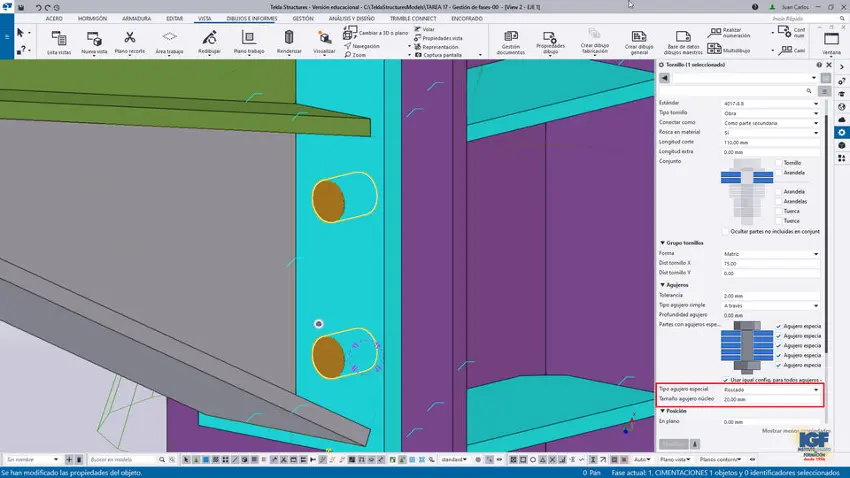Open the Forma dropdown showing Matriz
The width and height of the screenshot is (850, 478).
[770, 254]
